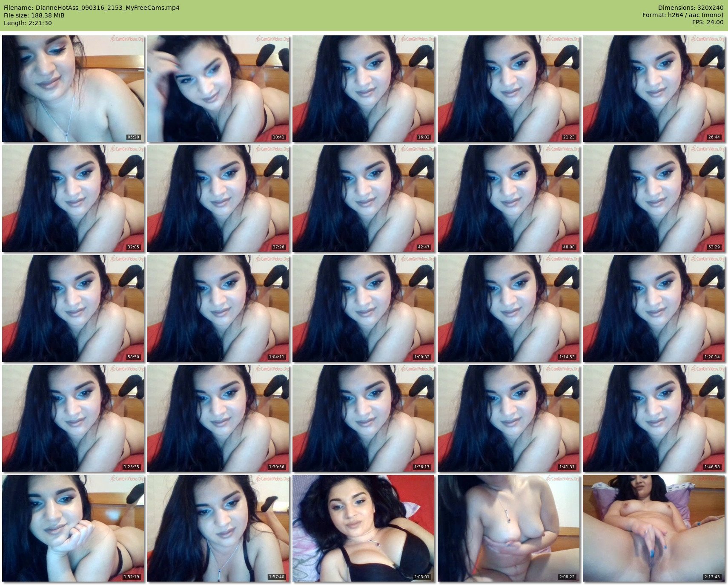
Task: Open the frame stamped 1:41:37
Action: pyautogui.click(x=509, y=418)
